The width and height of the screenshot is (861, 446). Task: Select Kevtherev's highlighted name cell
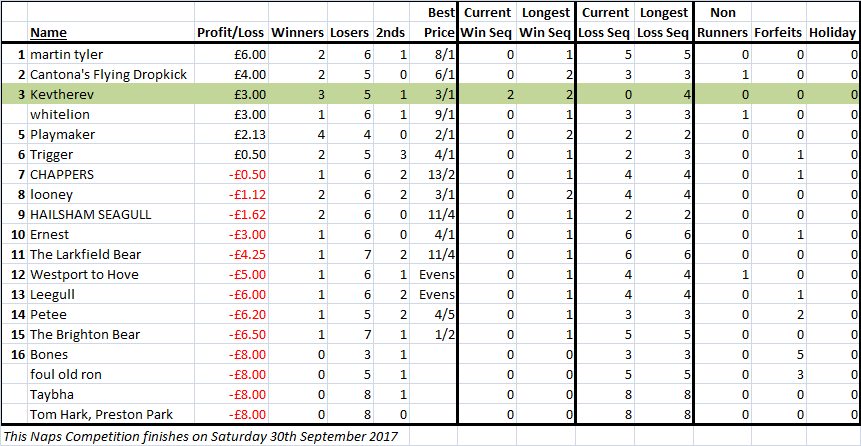tap(111, 94)
